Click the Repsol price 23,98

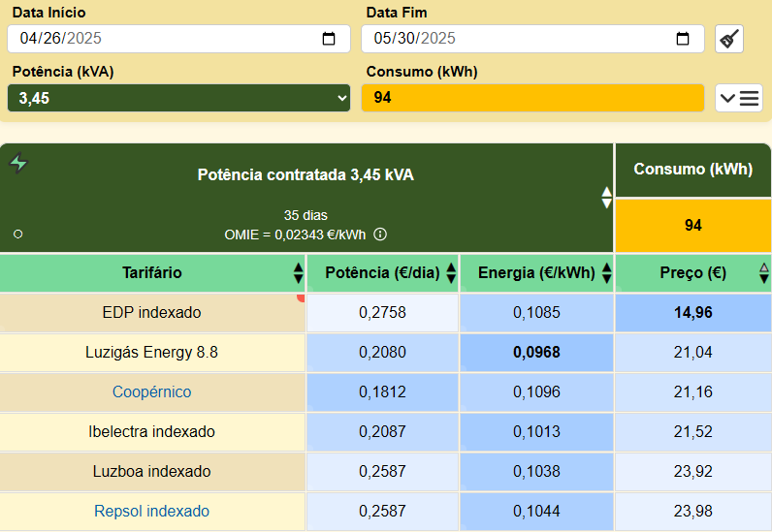pyautogui.click(x=692, y=511)
